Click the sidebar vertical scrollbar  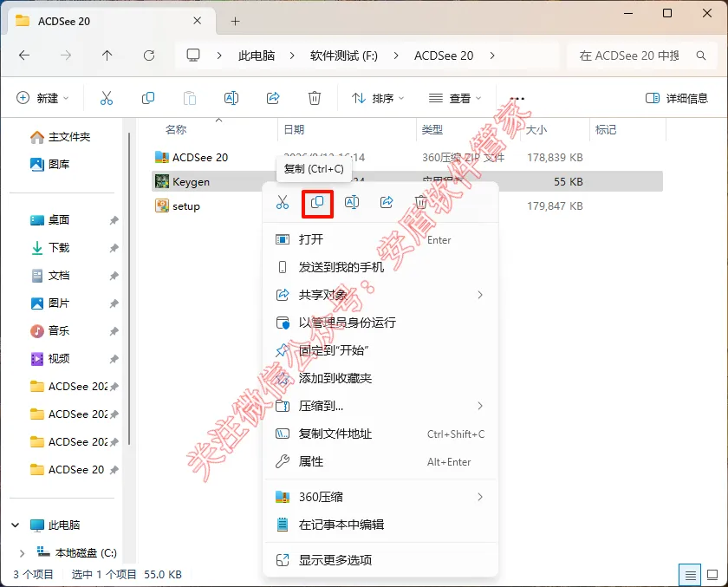(129, 288)
